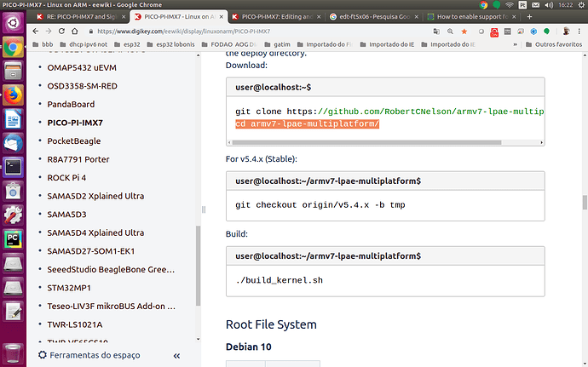Open the translate page icon

pyautogui.click(x=436, y=32)
